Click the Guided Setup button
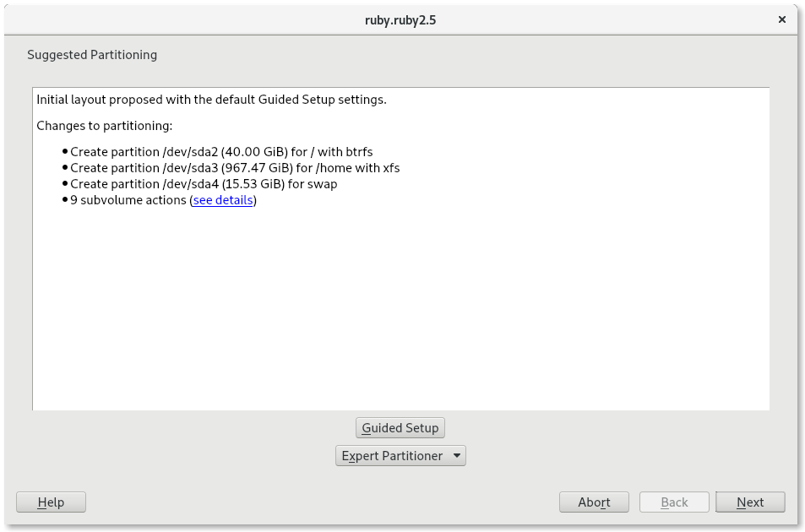805x532 pixels. coord(400,427)
